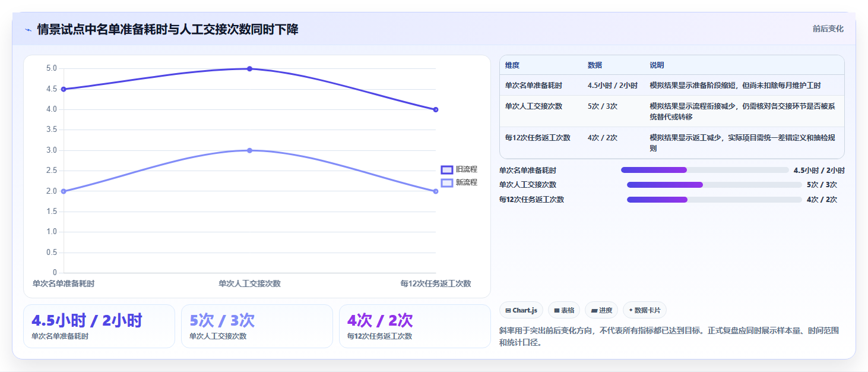
Task: Select the 旧流程 peak point at 单次人工交接次数
Action: pyautogui.click(x=249, y=69)
